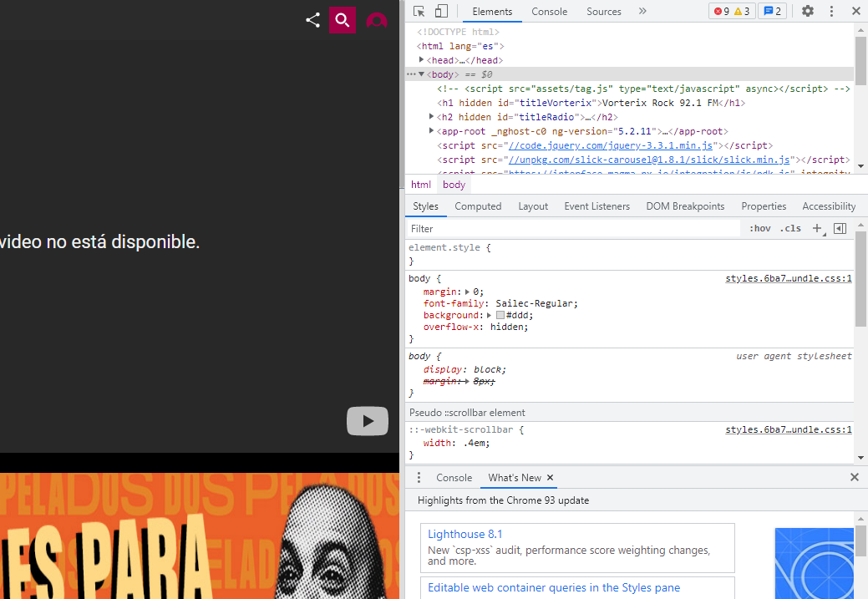Click the page share icon
The width and height of the screenshot is (868, 599).
[312, 20]
